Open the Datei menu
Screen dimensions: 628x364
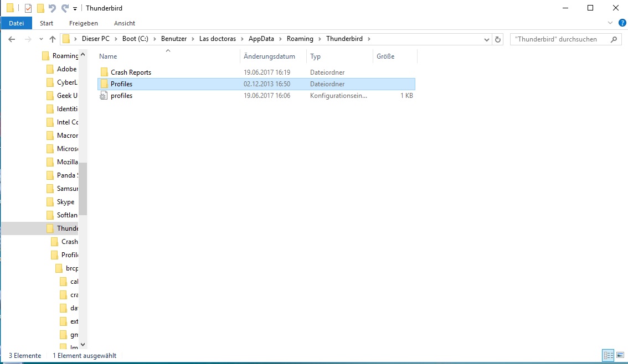click(17, 23)
